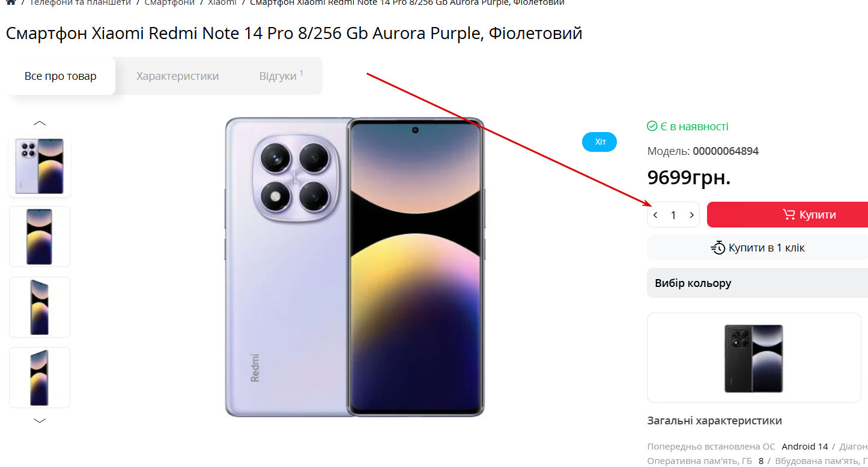Choose the black color phone variant
Screen dimensions: 868x467
pos(754,358)
